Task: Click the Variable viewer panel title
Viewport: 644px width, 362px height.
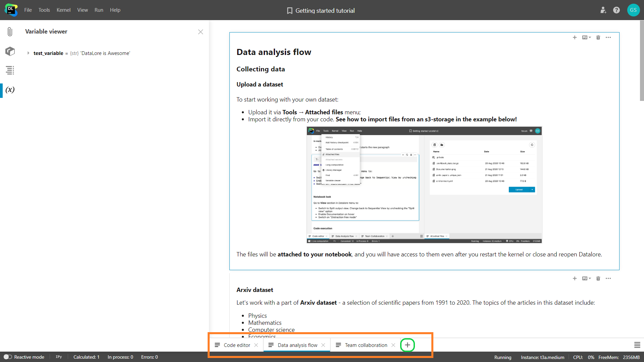Action: [46, 32]
